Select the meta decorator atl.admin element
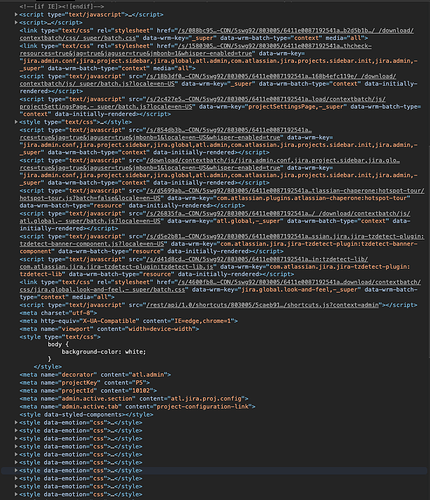 [x=95, y=375]
